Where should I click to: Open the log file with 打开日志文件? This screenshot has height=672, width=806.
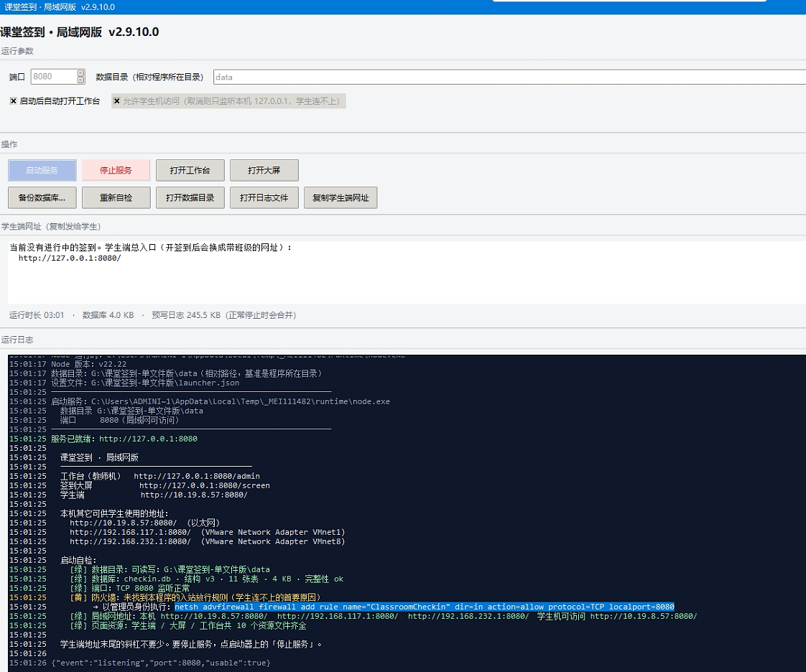click(x=264, y=198)
